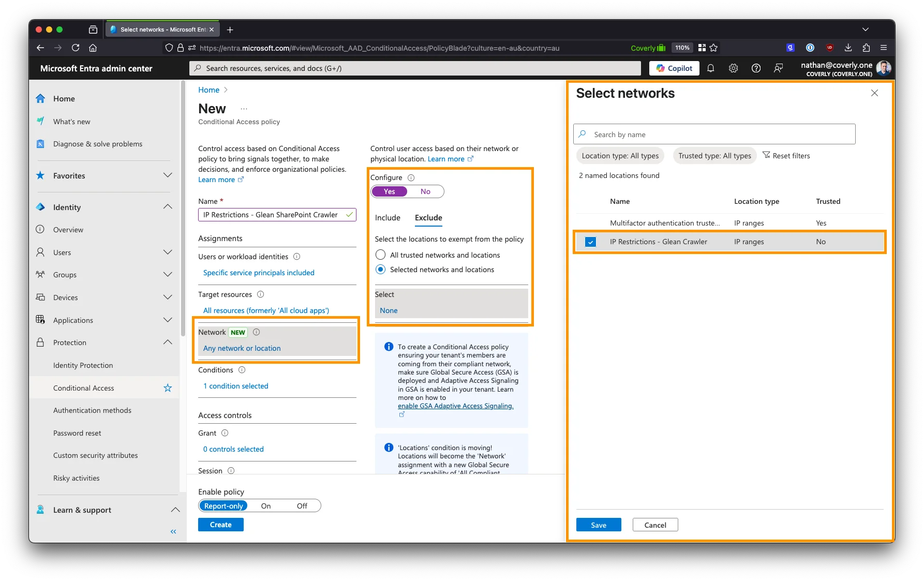Viewport: 924px width, 581px height.
Task: Select All trusted networks and locations
Action: pos(381,255)
